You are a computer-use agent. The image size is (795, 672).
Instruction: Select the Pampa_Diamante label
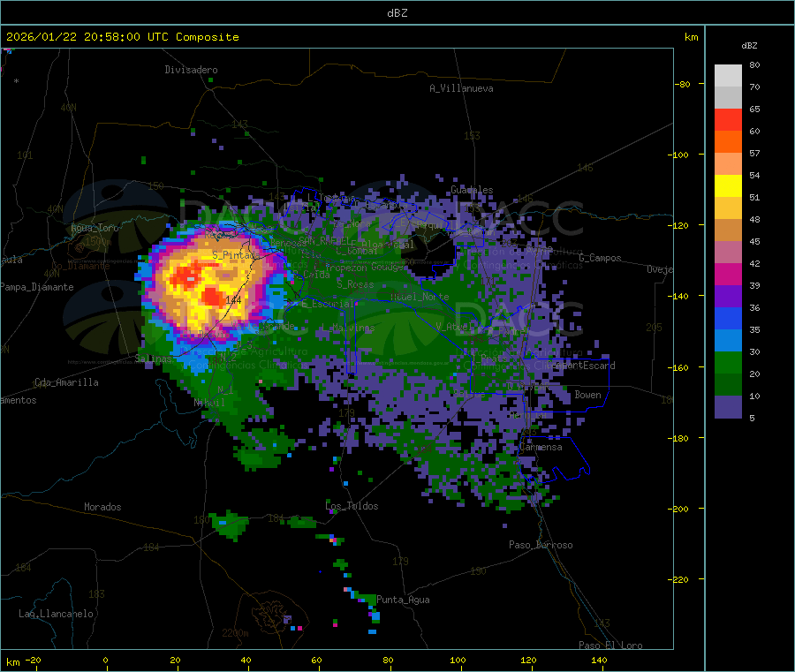click(37, 287)
